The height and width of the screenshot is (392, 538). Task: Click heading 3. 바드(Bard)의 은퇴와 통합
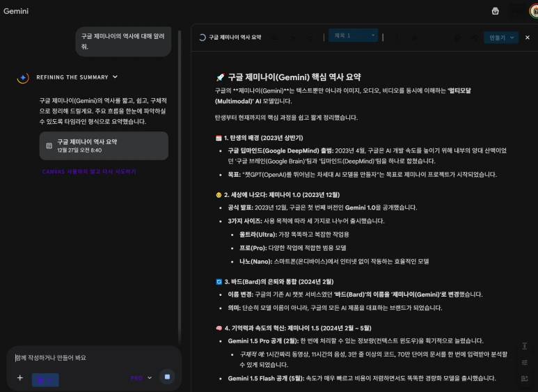[279, 281]
